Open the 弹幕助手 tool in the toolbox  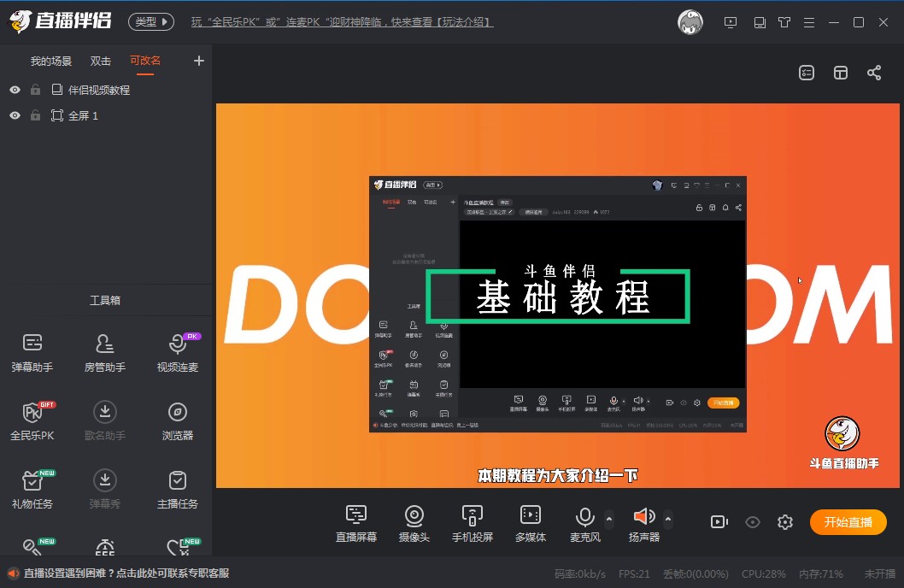click(32, 350)
